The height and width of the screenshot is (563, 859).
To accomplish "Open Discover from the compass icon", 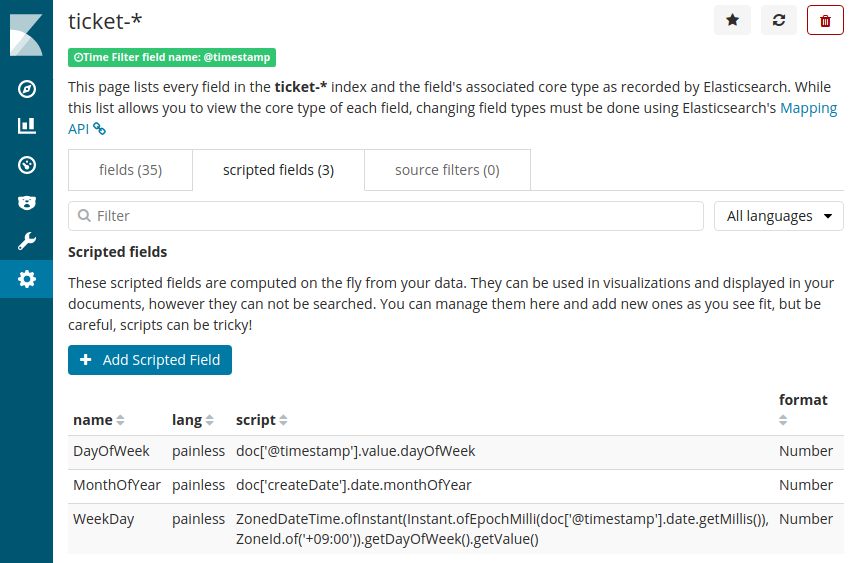I will [27, 89].
